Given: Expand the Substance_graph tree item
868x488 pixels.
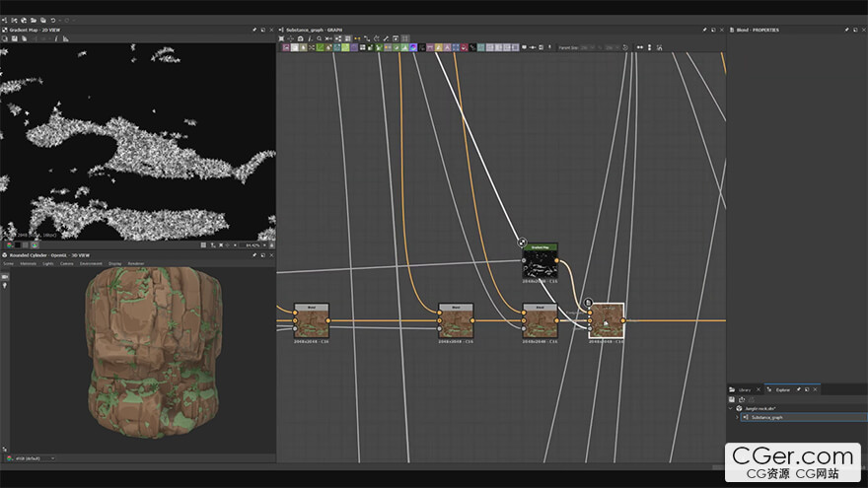Looking at the screenshot, I should 737,417.
